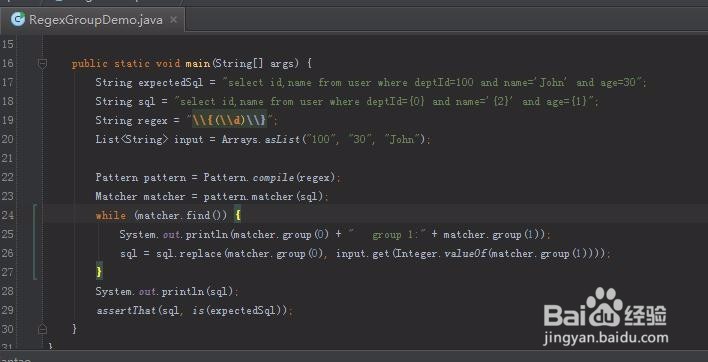Click the 'input' variable on line 20
Screen dimensions: 708x362
click(x=189, y=139)
